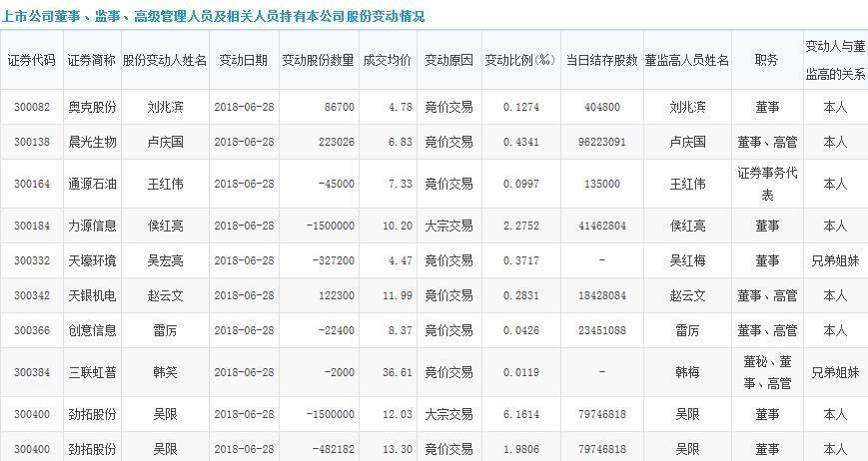868x461 pixels.
Task: Click executive name 韩梅
Action: click(687, 372)
